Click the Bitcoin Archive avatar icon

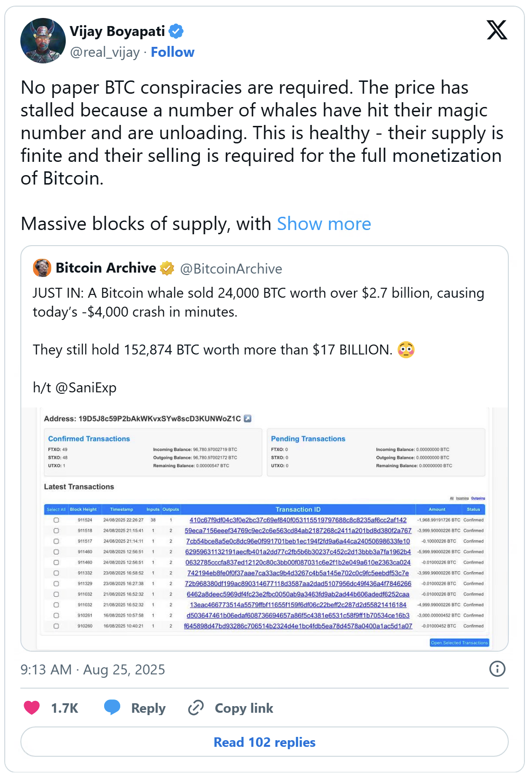tap(42, 268)
